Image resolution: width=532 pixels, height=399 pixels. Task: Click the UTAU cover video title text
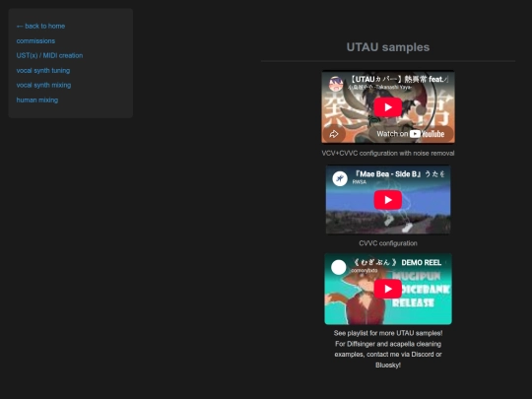[399, 80]
